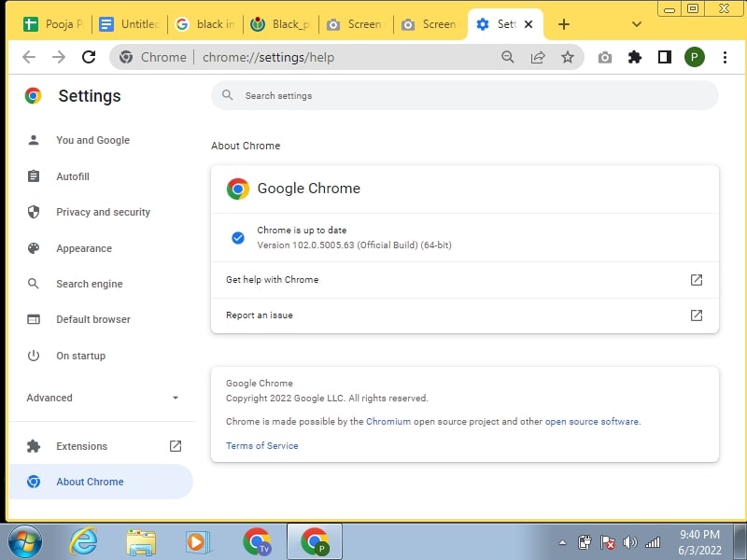The height and width of the screenshot is (560, 747).
Task: Click the green profile avatar P
Action: [695, 57]
